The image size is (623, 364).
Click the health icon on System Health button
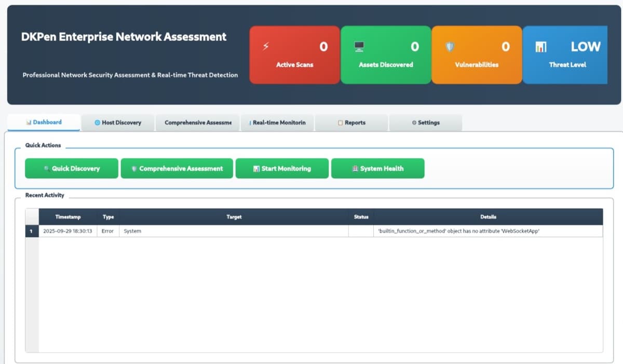[355, 168]
